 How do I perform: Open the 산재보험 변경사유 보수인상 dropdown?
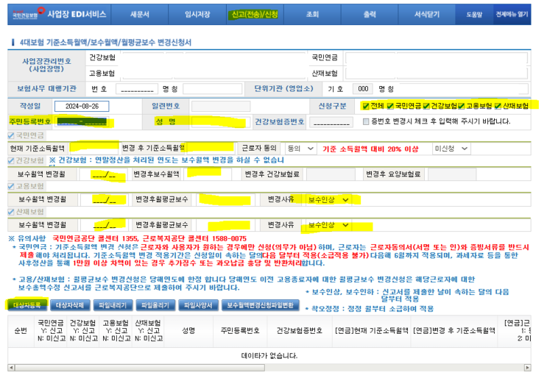point(328,225)
